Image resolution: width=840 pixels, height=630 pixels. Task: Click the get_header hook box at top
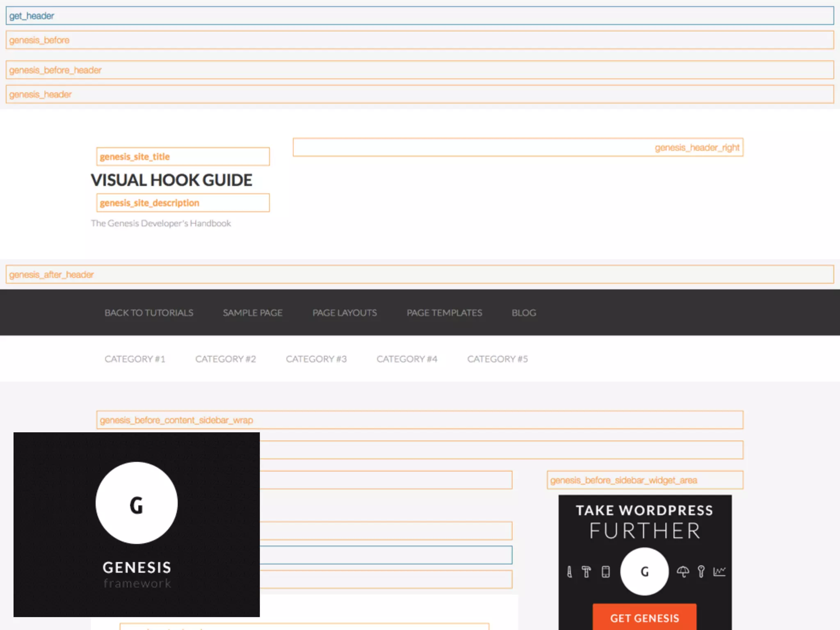click(x=420, y=16)
